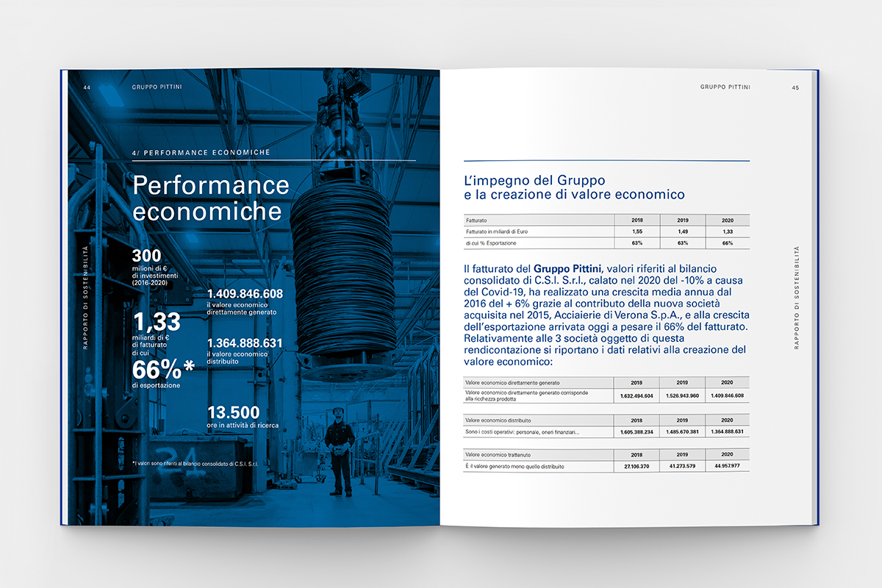Click the page number 44

pyautogui.click(x=87, y=87)
